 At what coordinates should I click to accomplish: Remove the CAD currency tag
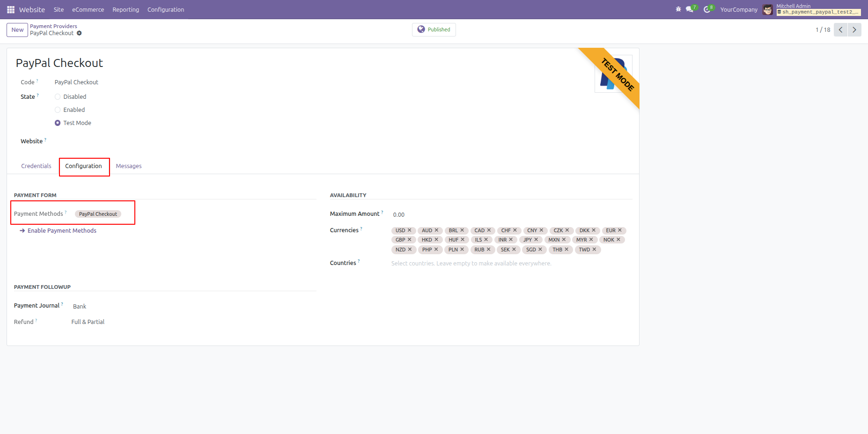pyautogui.click(x=489, y=230)
